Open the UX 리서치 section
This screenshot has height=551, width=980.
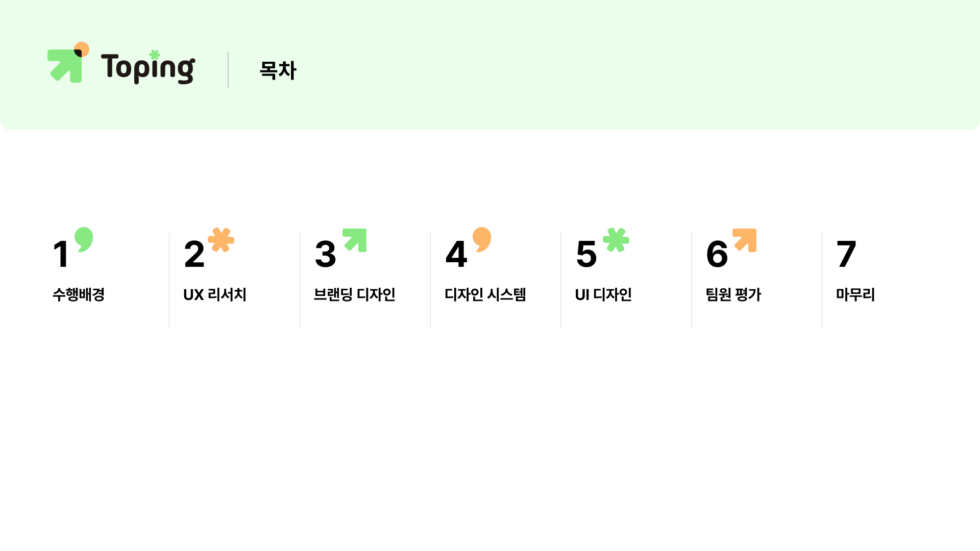click(x=215, y=294)
